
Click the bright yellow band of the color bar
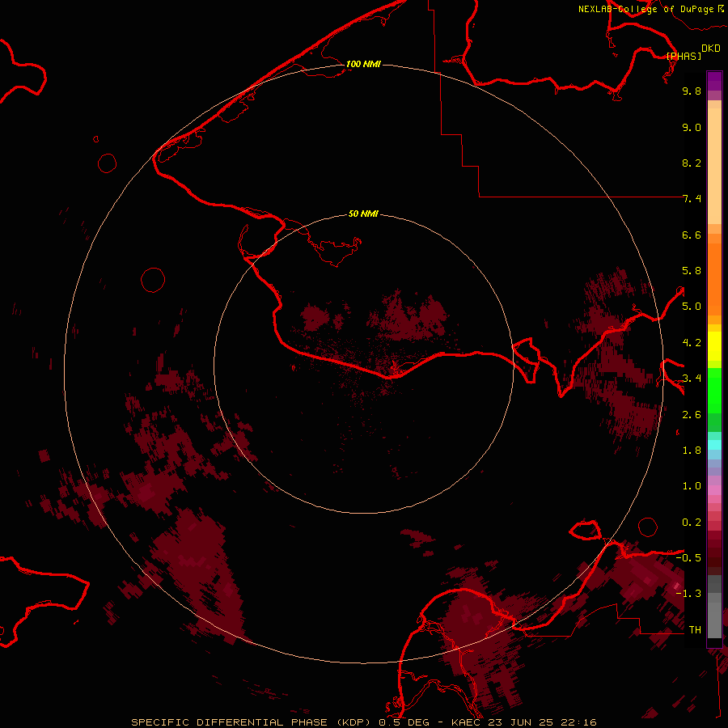pyautogui.click(x=714, y=346)
